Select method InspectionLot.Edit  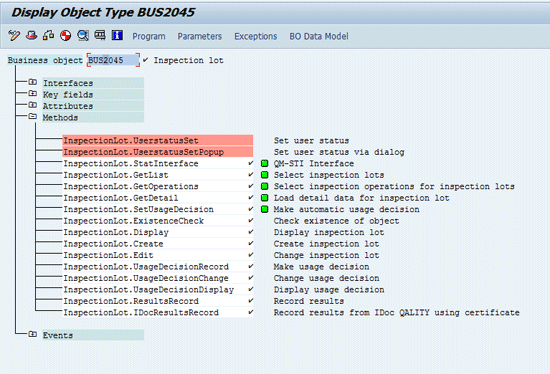(x=158, y=255)
